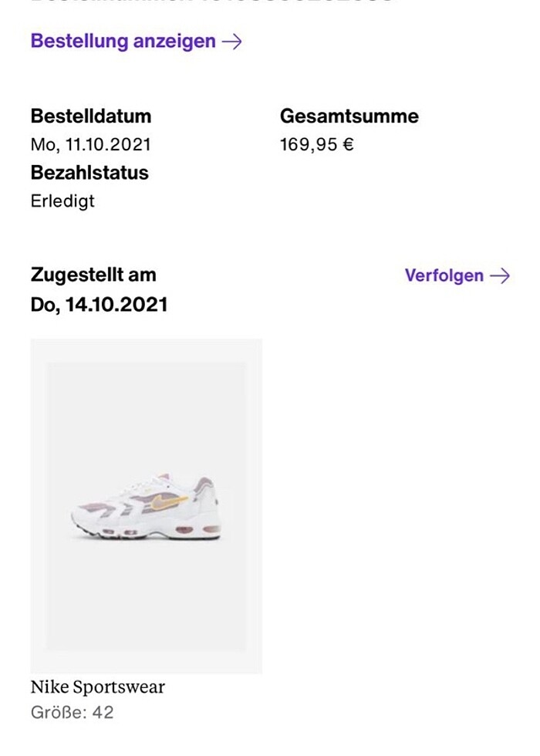Select the Bestelldatum heading

[x=90, y=116]
